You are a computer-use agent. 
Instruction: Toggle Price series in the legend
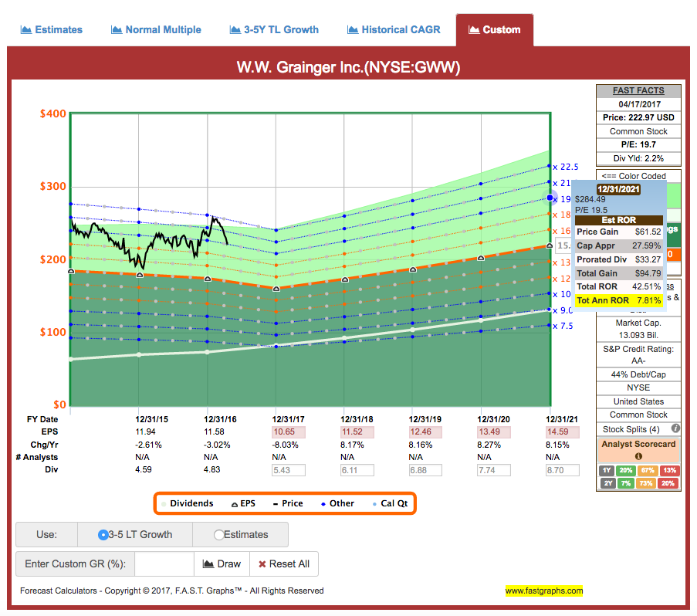pos(288,503)
